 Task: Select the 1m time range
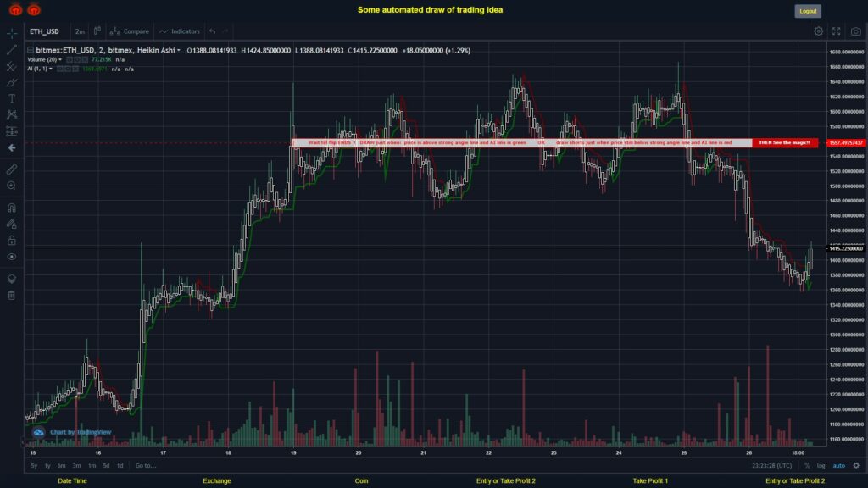(x=92, y=466)
